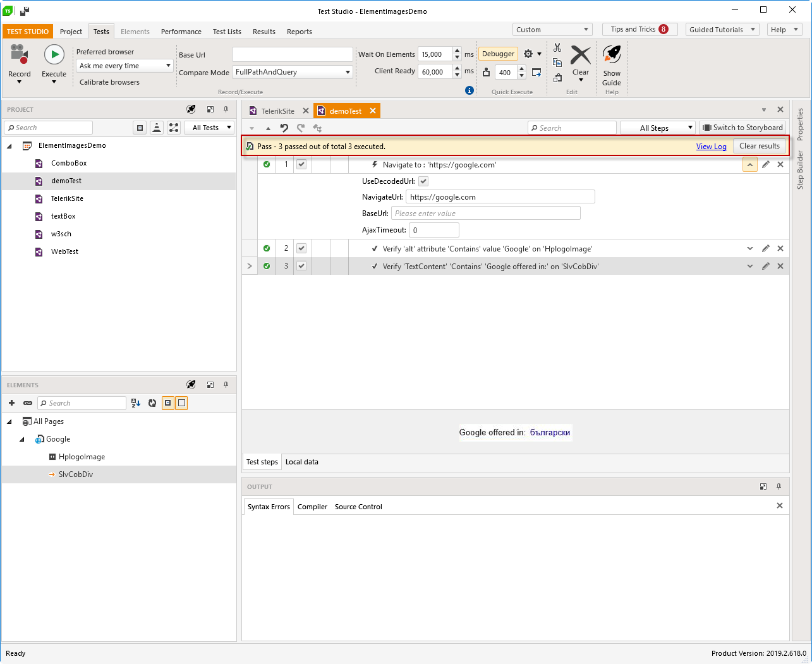Click the redo arrow in test toolbar

(301, 128)
